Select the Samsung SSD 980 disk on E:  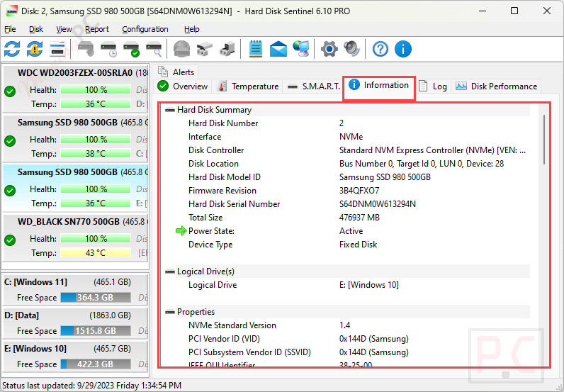click(x=75, y=188)
